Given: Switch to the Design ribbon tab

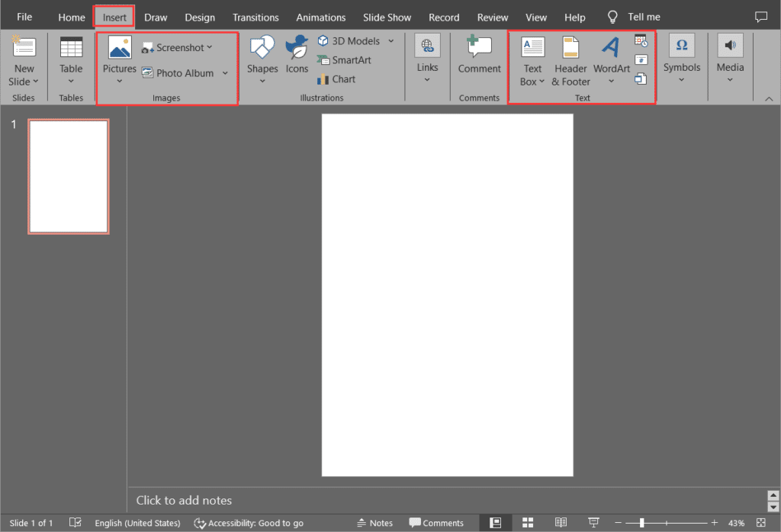Looking at the screenshot, I should [x=200, y=16].
